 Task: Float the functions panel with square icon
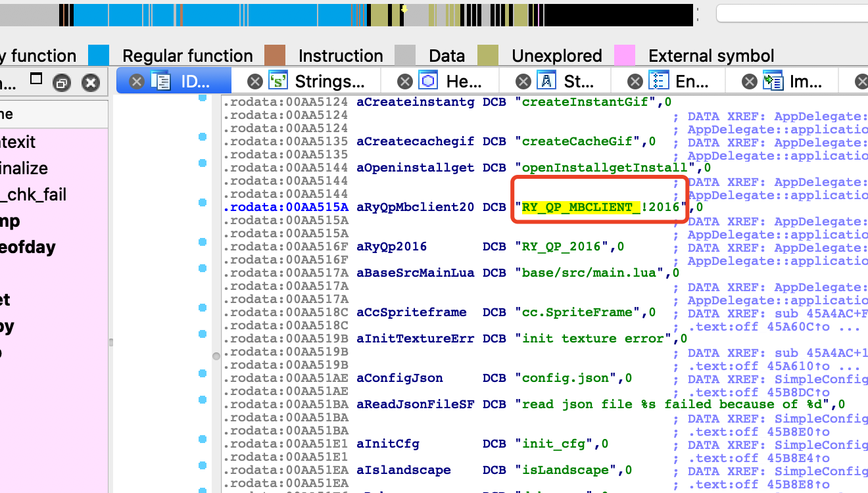pyautogui.click(x=36, y=79)
